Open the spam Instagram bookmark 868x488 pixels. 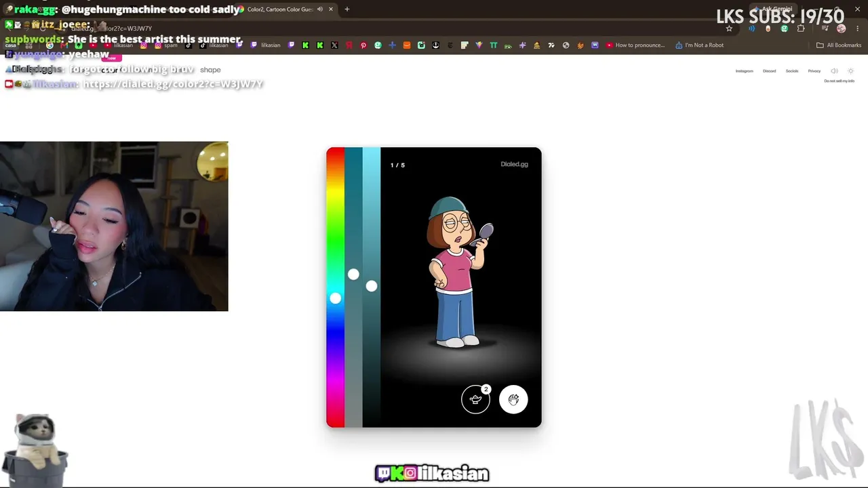pos(166,45)
